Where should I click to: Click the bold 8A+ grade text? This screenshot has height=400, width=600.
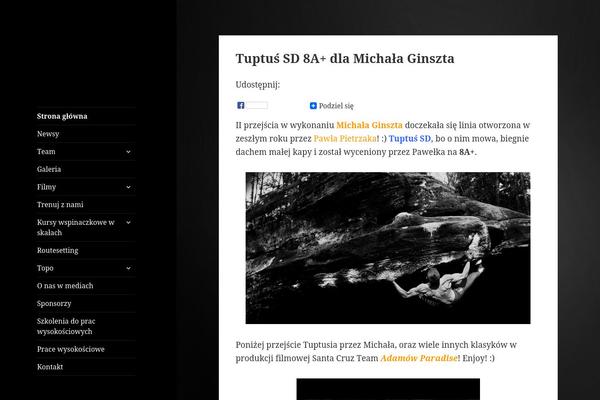466,152
